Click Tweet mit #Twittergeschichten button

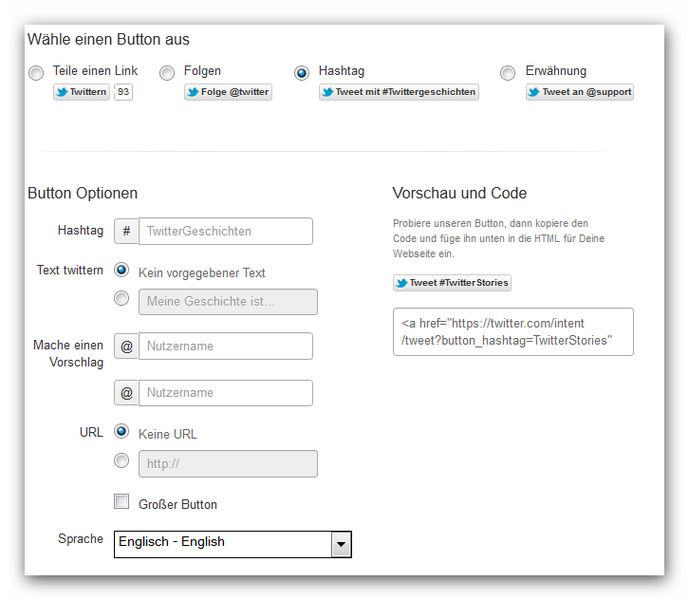pos(399,92)
